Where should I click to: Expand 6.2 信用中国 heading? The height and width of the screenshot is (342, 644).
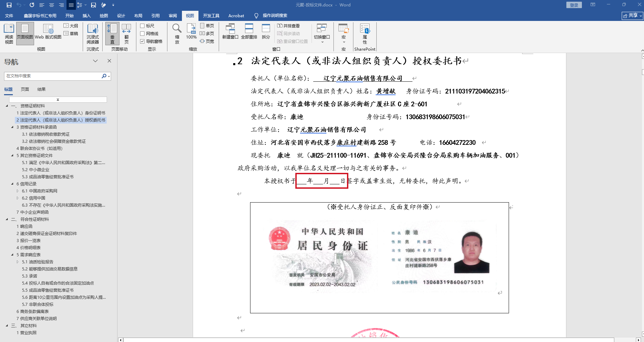pyautogui.click(x=18, y=198)
